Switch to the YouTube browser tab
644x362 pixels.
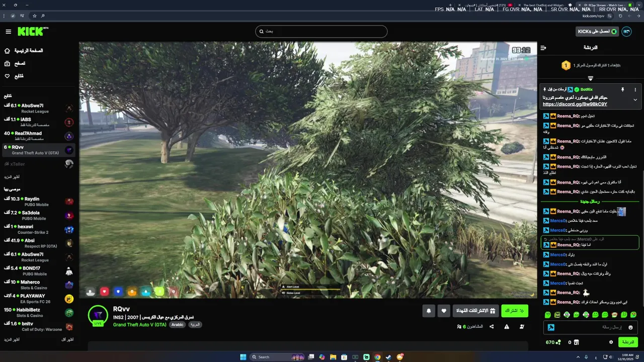(x=485, y=5)
